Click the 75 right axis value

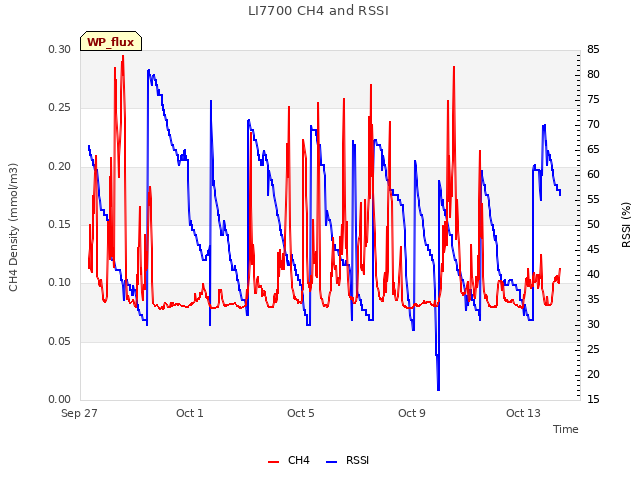pyautogui.click(x=593, y=99)
